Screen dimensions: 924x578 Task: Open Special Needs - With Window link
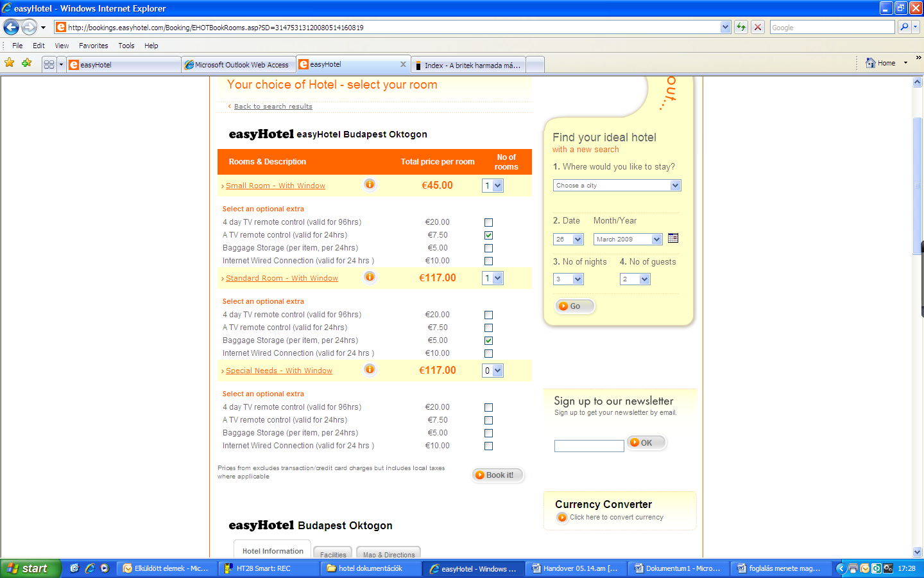pyautogui.click(x=278, y=371)
